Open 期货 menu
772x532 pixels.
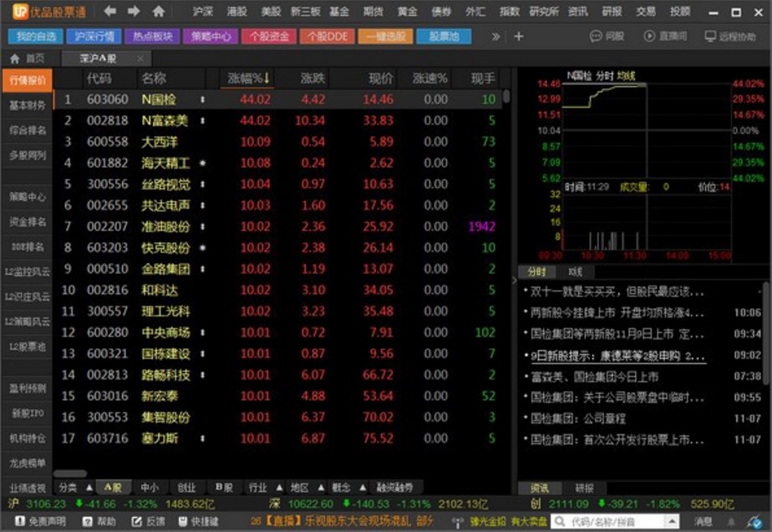pos(373,12)
